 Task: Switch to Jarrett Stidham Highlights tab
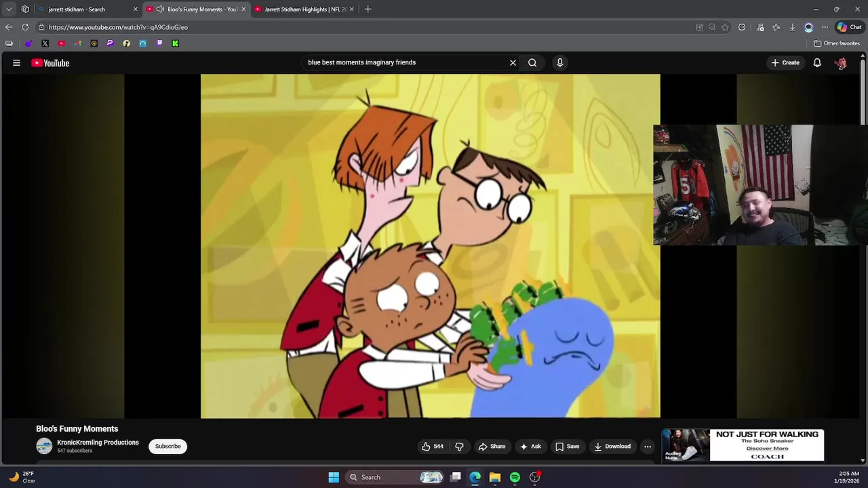point(305,9)
